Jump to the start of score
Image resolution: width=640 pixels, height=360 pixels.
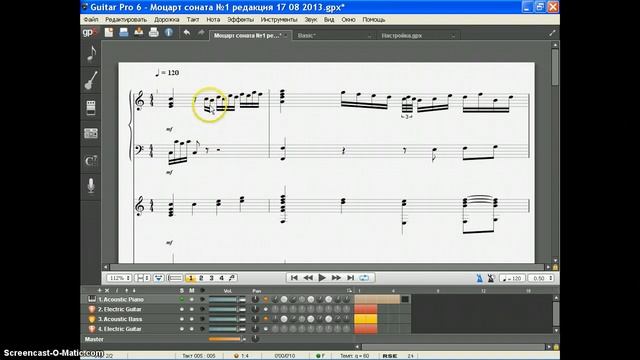pos(294,278)
